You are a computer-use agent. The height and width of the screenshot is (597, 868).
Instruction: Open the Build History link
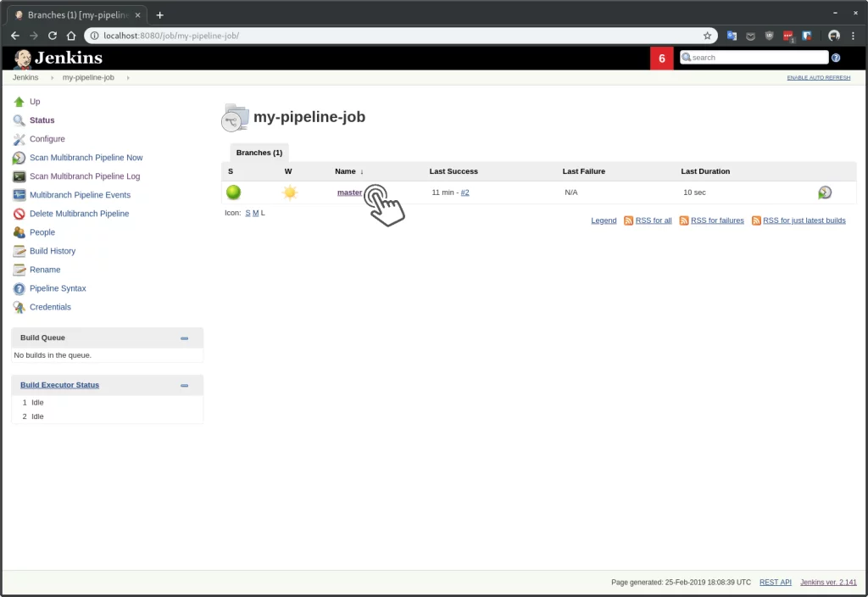(x=53, y=251)
